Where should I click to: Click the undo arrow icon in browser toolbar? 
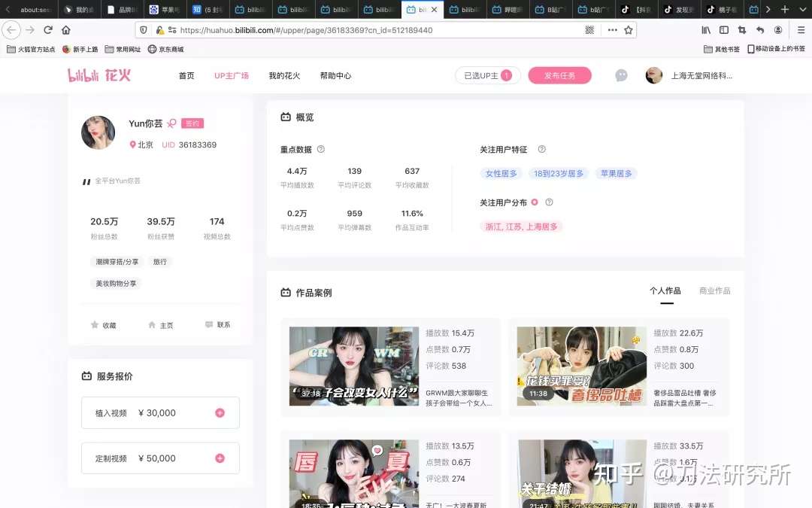[759, 30]
